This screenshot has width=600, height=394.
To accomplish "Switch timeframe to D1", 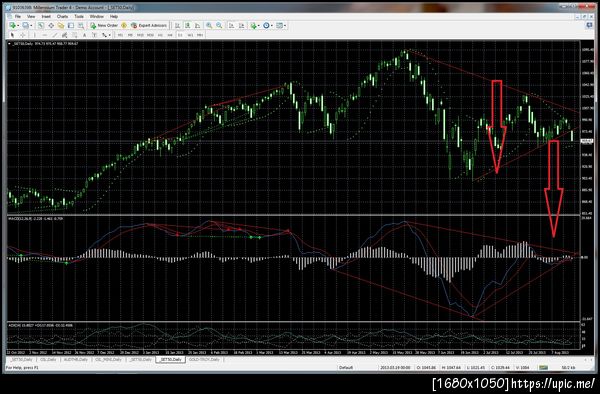I will (x=180, y=35).
